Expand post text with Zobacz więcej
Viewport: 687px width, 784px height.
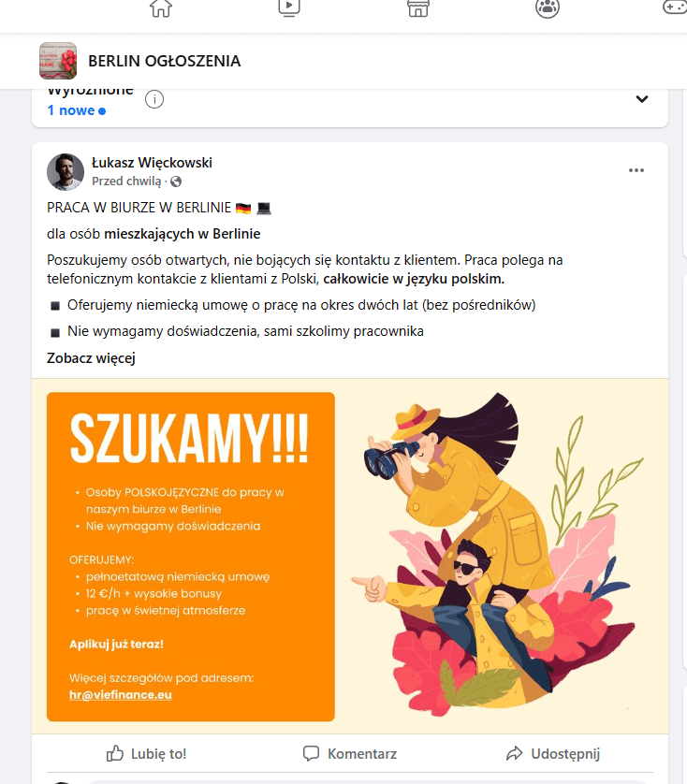[91, 358]
